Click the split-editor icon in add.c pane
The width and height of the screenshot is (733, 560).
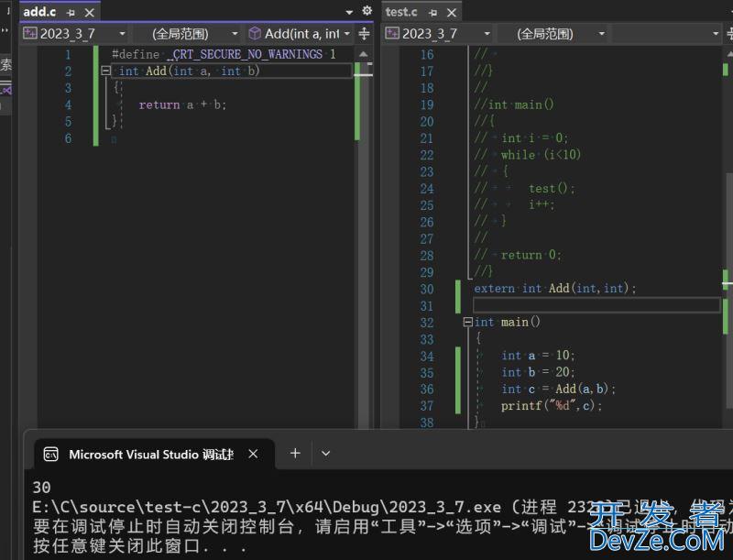364,34
